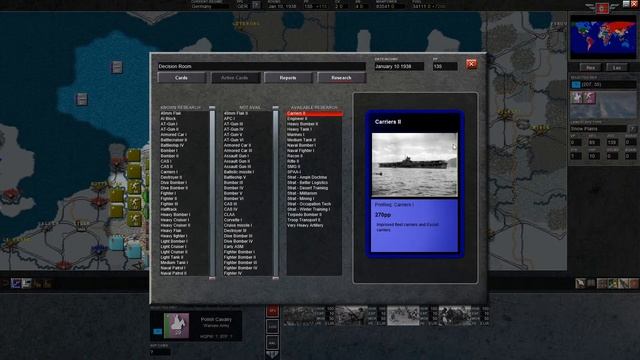The image size is (640, 360).
Task: Click the Polish Cavalry unit portrait
Action: click(176, 325)
